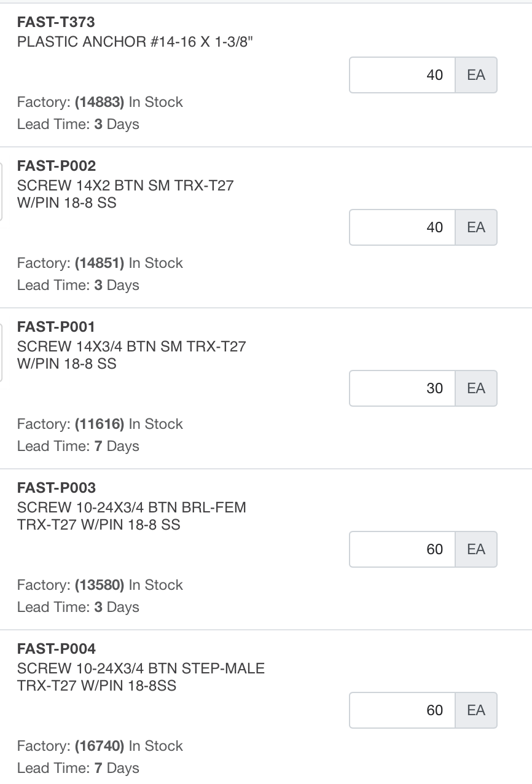Screen dimensions: 532x784
Task: Open the FAST-P004 product heading
Action: click(57, 649)
